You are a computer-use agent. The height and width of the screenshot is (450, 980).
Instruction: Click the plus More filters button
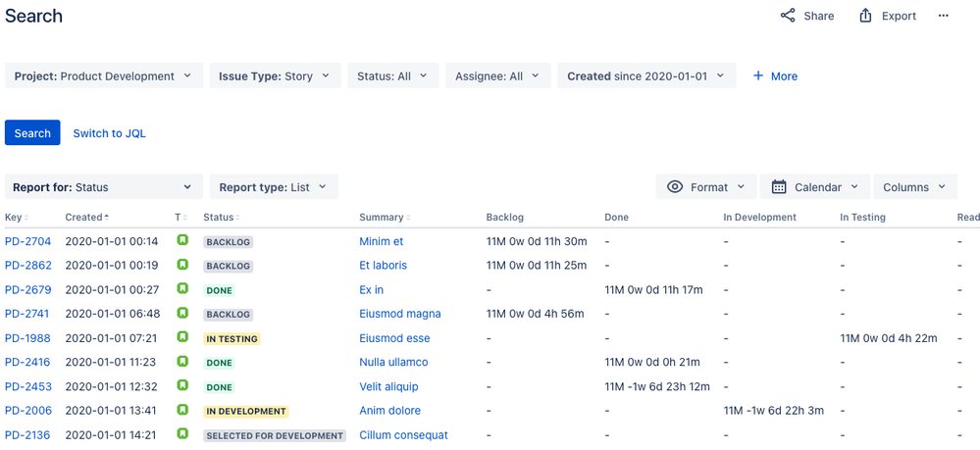[775, 76]
